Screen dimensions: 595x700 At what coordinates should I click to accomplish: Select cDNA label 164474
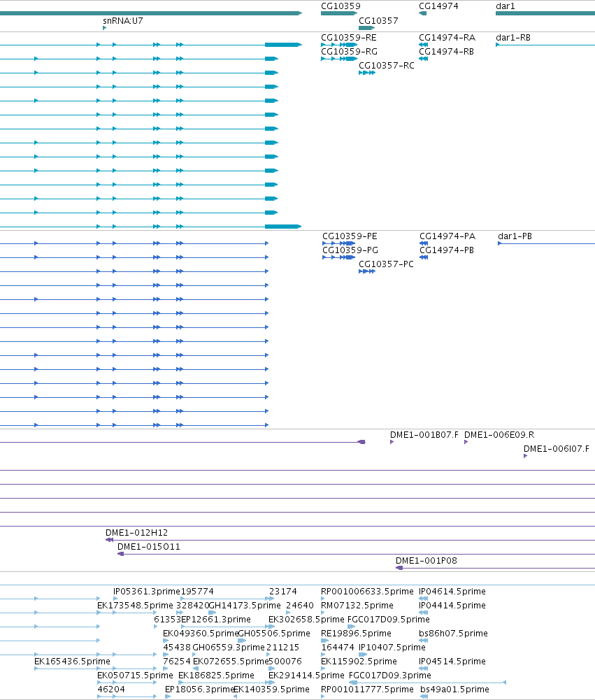tap(338, 648)
